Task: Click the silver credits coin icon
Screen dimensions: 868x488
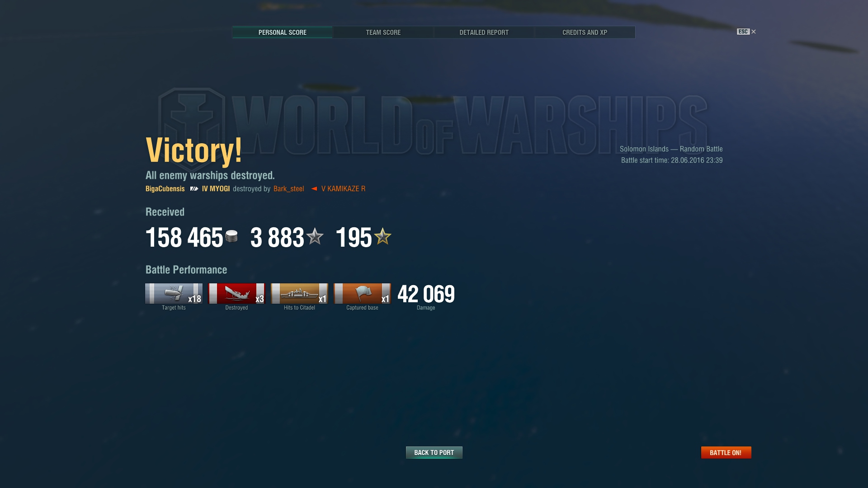Action: [231, 236]
